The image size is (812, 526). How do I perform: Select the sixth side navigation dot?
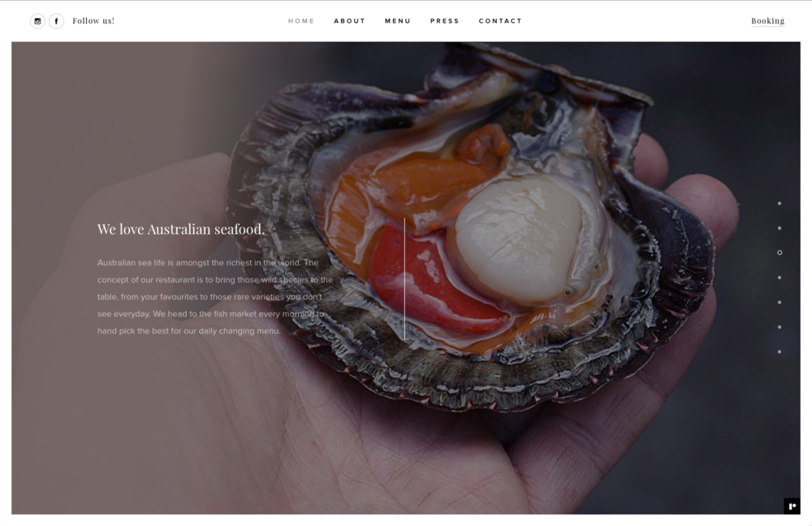(x=780, y=327)
